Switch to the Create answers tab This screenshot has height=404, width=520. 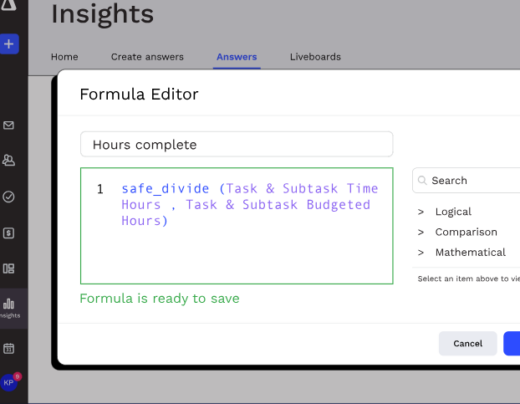coord(147,57)
